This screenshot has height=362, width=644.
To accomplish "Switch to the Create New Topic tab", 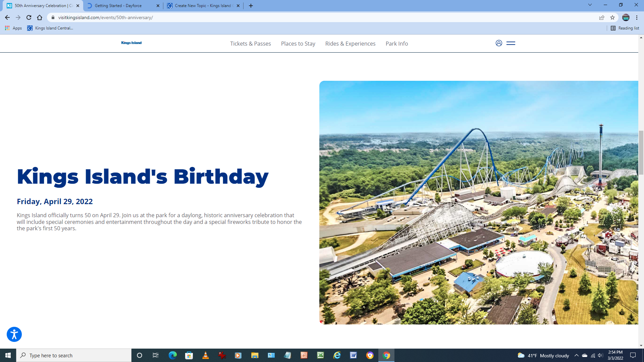I will point(203,6).
